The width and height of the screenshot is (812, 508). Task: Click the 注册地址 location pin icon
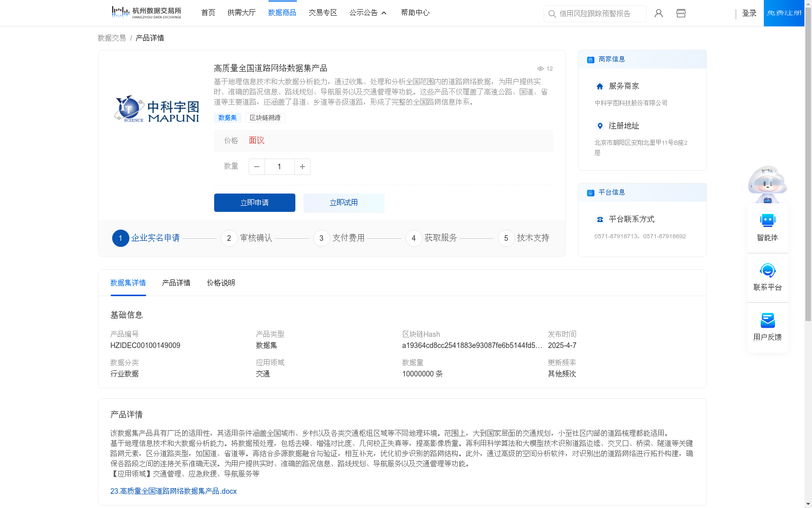tap(600, 126)
